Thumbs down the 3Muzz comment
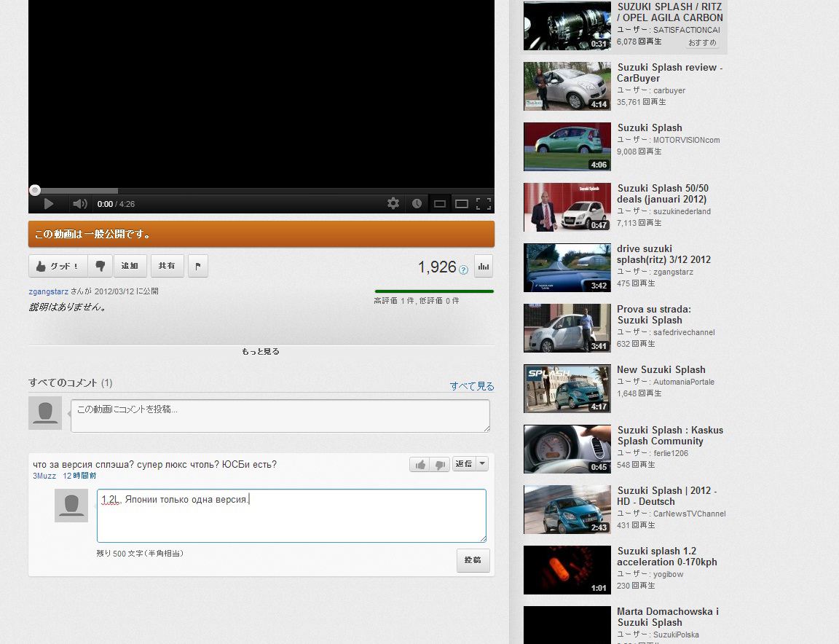The height and width of the screenshot is (644, 839). coord(439,465)
